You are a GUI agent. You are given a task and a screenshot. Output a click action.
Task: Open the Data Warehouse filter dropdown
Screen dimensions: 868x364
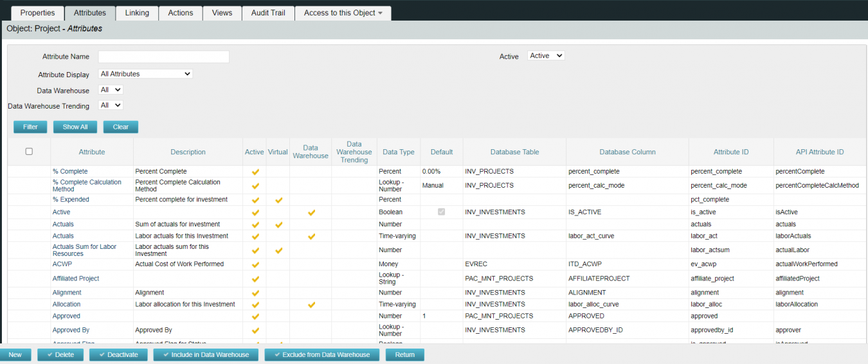pyautogui.click(x=111, y=90)
